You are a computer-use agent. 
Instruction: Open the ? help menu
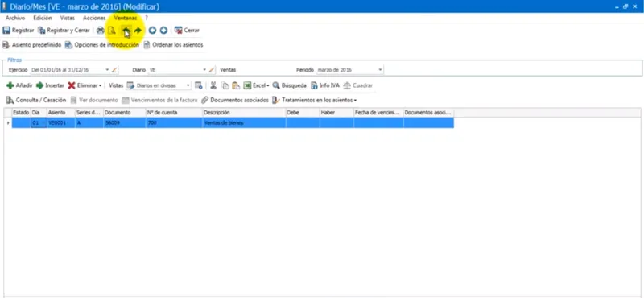tap(147, 18)
